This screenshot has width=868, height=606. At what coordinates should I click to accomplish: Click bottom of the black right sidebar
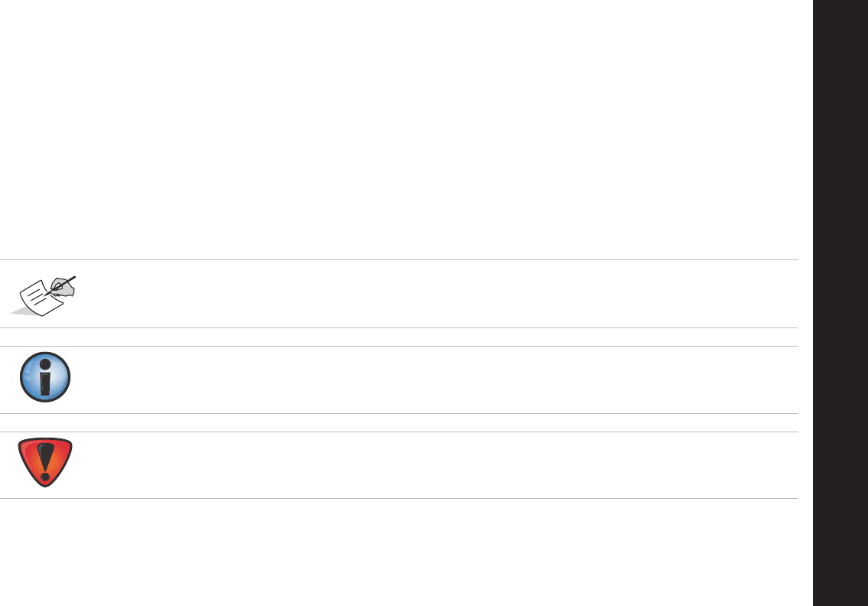click(x=840, y=589)
